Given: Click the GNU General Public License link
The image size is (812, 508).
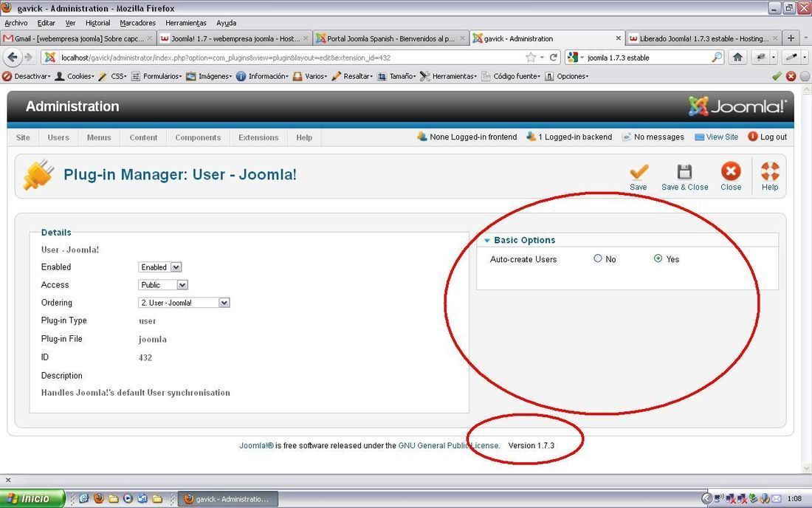Looking at the screenshot, I should click(449, 445).
